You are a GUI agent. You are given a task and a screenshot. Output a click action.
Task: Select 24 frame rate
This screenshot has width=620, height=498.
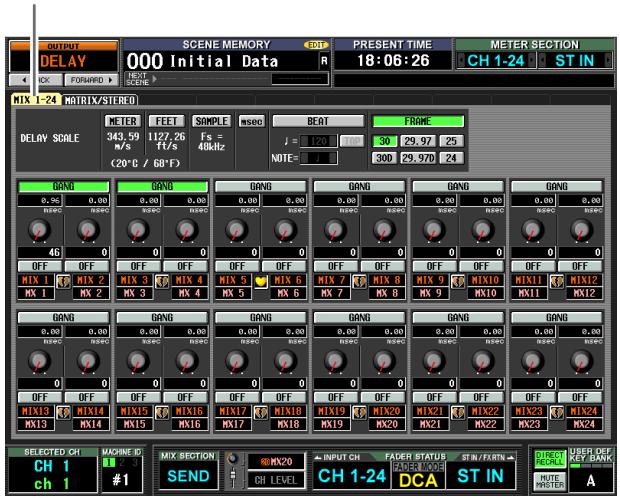tap(451, 158)
